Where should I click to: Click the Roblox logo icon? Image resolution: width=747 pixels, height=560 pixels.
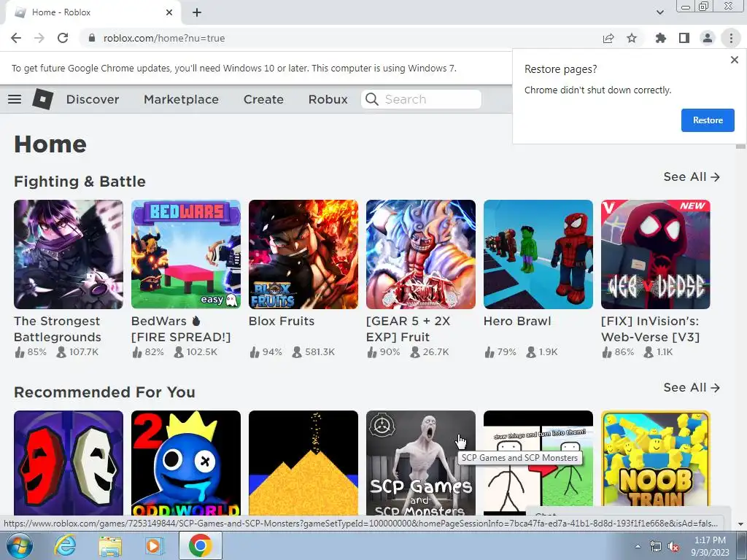click(42, 99)
